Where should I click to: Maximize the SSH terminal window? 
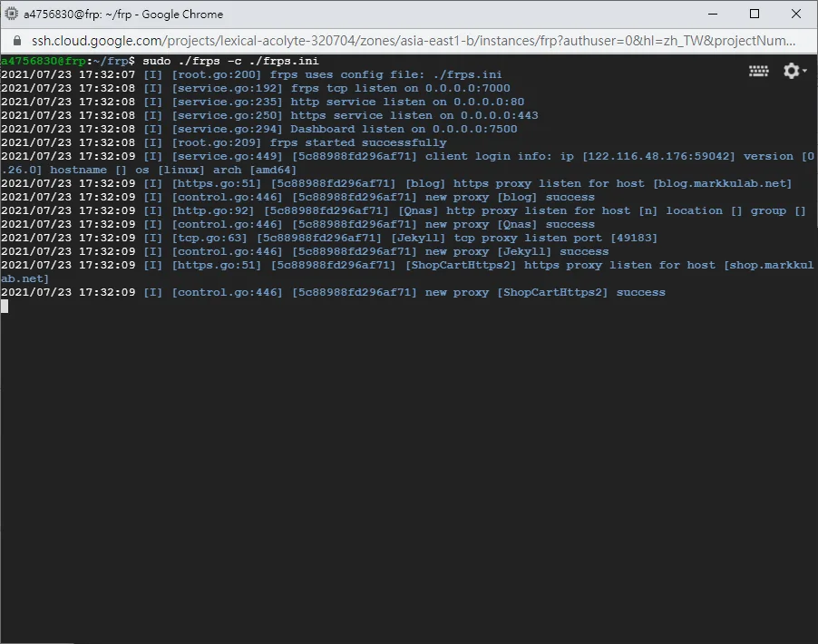pos(755,15)
